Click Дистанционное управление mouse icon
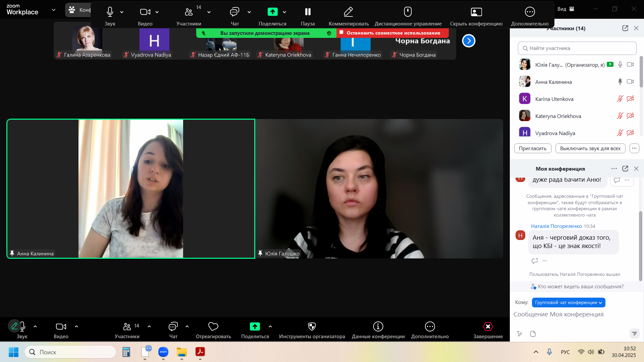This screenshot has height=362, width=644. 408,12
